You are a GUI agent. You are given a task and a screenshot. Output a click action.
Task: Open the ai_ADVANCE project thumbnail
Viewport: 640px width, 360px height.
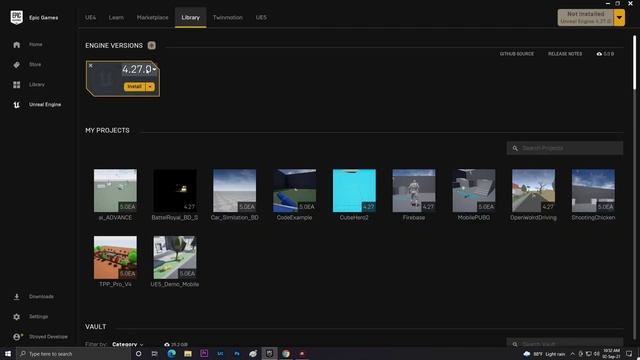click(x=115, y=191)
